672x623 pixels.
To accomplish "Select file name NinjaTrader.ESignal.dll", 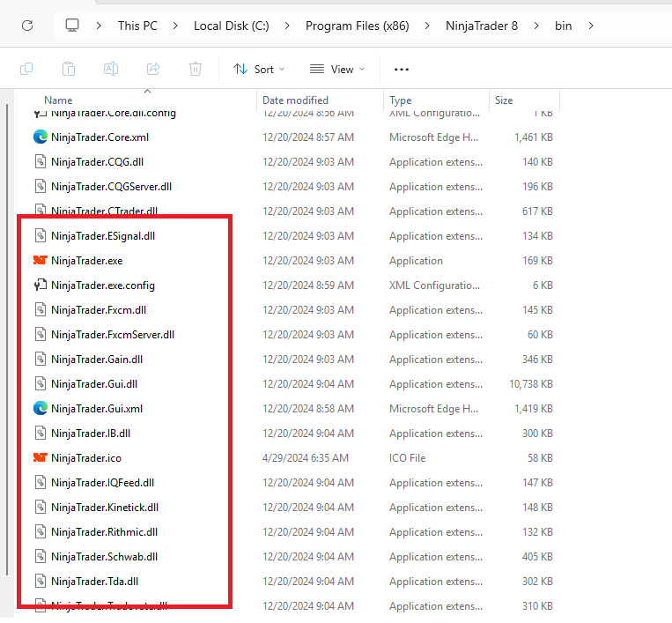I will click(103, 236).
